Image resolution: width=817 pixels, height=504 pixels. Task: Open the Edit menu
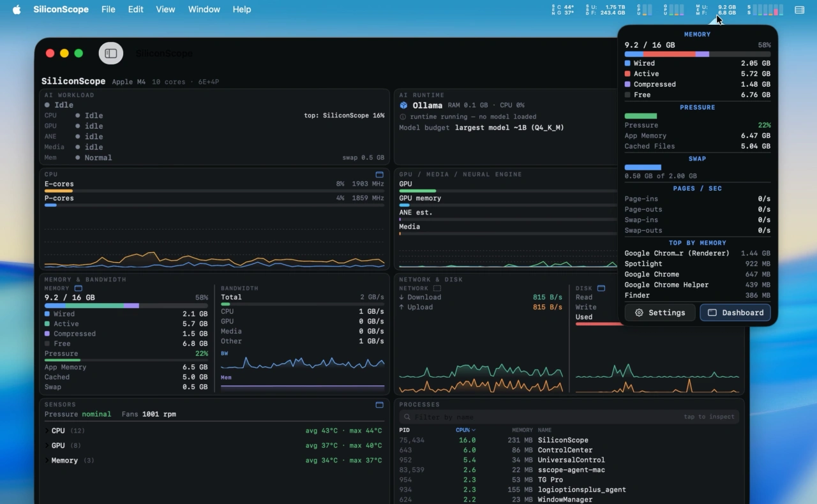(x=135, y=10)
